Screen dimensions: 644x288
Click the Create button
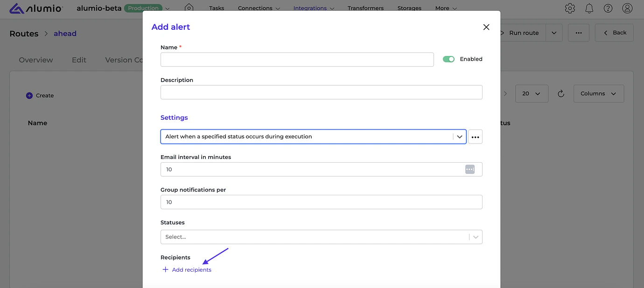40,96
